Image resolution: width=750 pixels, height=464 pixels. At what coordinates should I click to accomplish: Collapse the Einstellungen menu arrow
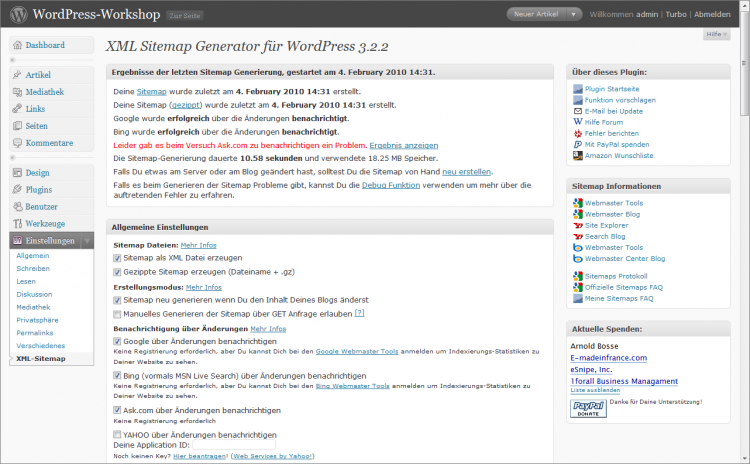(x=87, y=241)
